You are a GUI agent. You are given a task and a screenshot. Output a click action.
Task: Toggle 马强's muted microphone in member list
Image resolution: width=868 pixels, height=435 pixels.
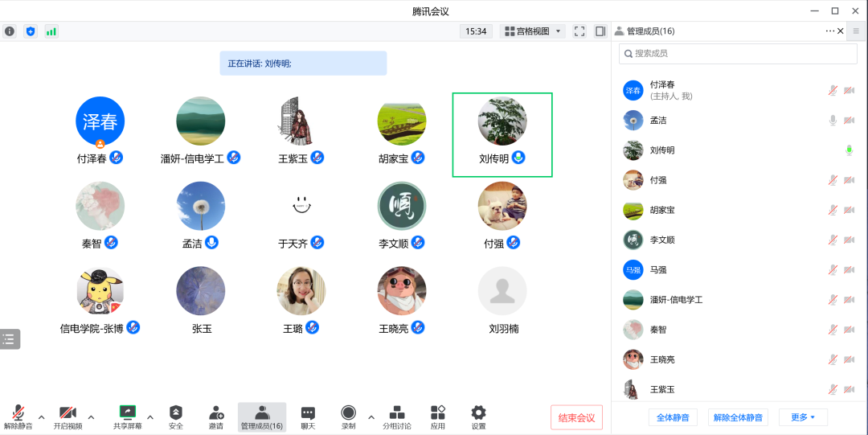point(833,270)
